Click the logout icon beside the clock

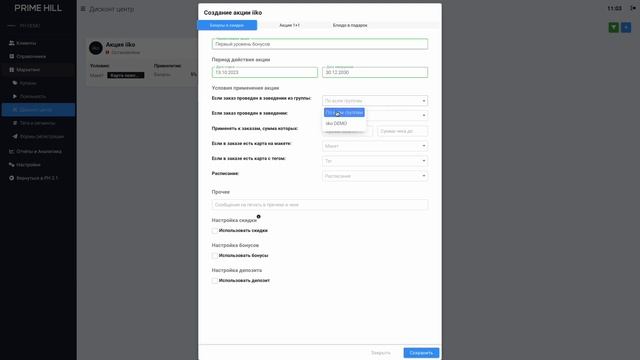[x=633, y=8]
